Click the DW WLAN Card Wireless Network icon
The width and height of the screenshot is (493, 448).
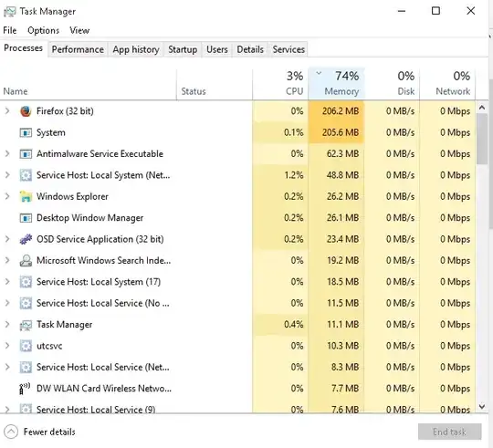click(25, 389)
